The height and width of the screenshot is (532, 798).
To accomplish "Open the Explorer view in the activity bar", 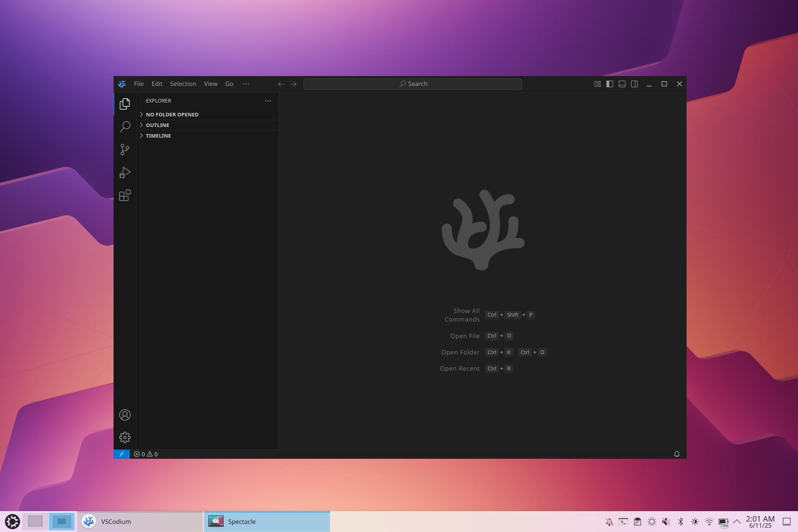I will (x=125, y=104).
